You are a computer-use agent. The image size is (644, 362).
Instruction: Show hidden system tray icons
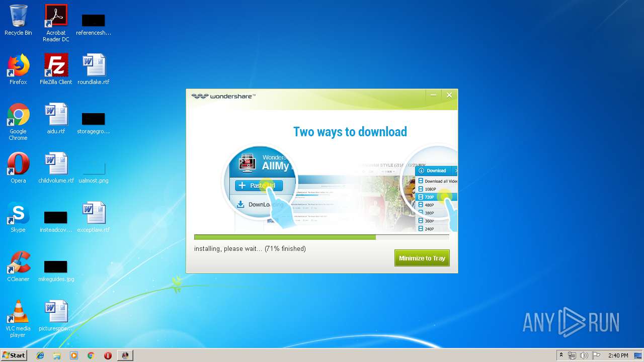click(561, 355)
